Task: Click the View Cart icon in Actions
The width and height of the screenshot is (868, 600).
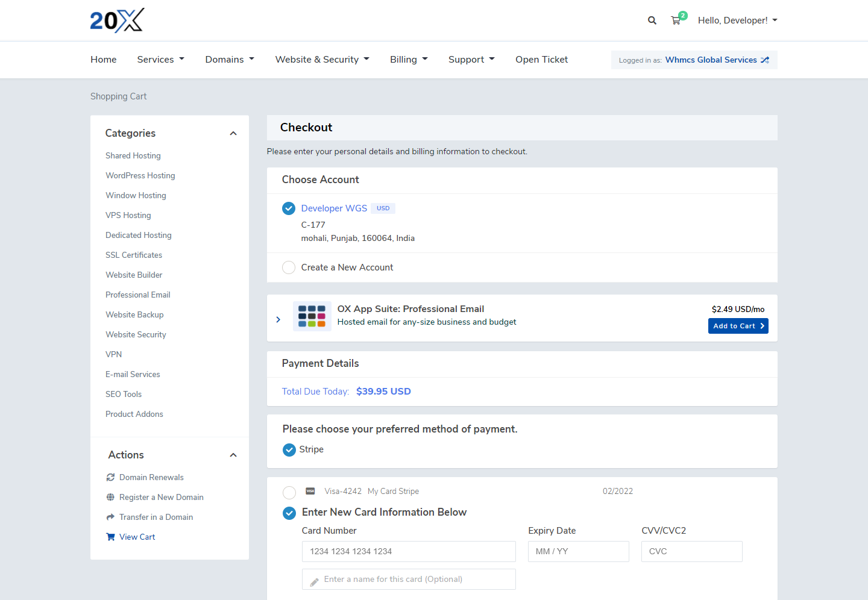Action: (110, 537)
